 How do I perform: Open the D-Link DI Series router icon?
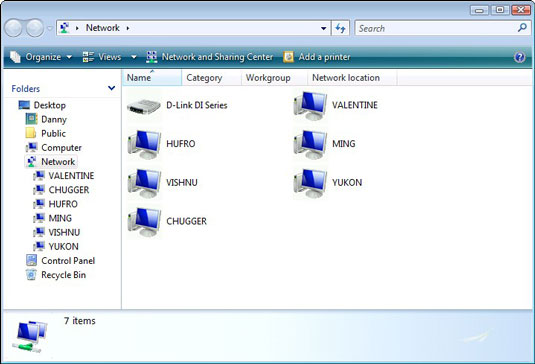click(144, 106)
